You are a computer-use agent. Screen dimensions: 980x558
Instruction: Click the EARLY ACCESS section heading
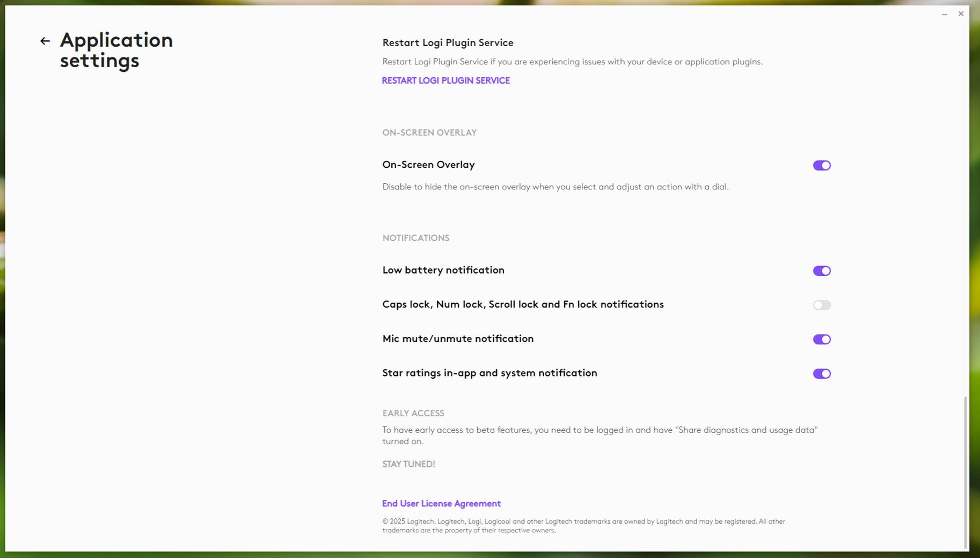pos(413,413)
